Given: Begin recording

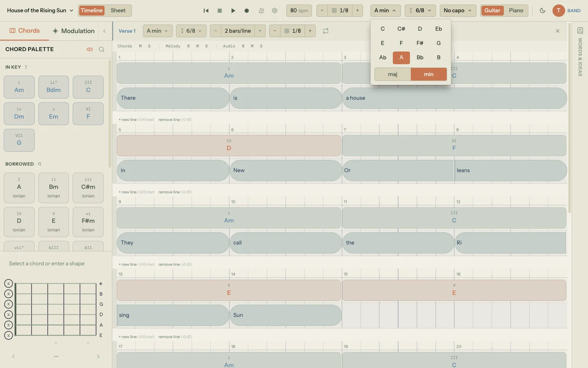Looking at the screenshot, I should (x=247, y=11).
